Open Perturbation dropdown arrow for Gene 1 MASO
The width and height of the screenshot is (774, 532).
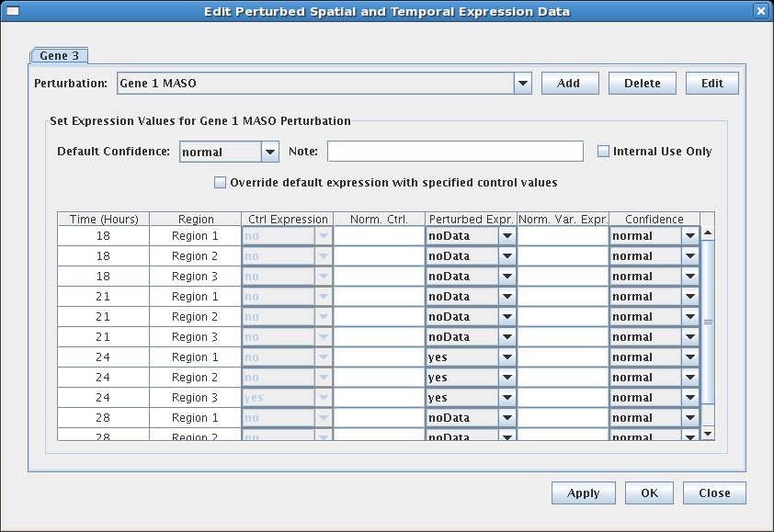[x=522, y=84]
